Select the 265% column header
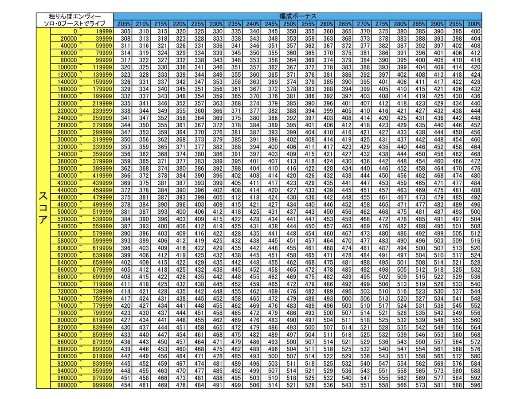This screenshot has width=532, height=399. click(343, 23)
